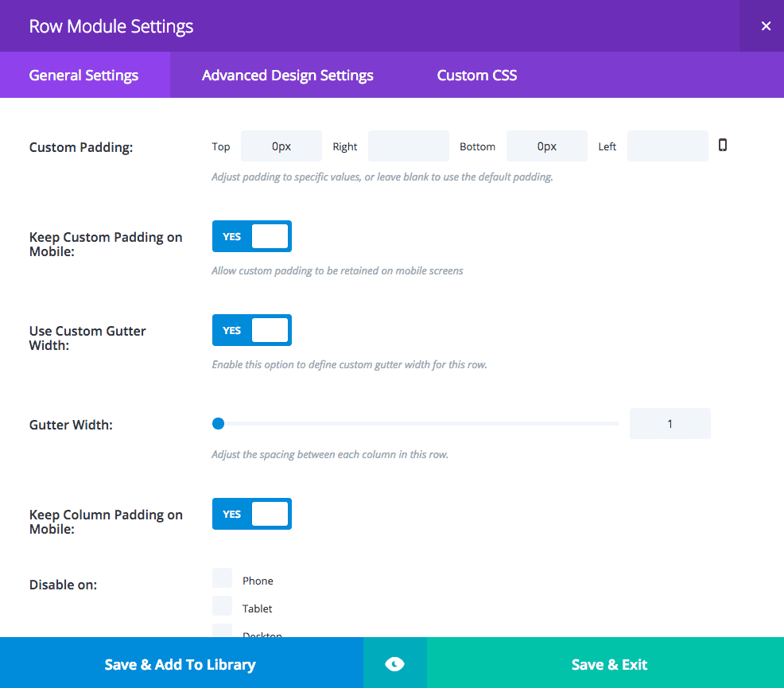The width and height of the screenshot is (784, 688).
Task: Click the Left padding input field
Action: (x=668, y=146)
